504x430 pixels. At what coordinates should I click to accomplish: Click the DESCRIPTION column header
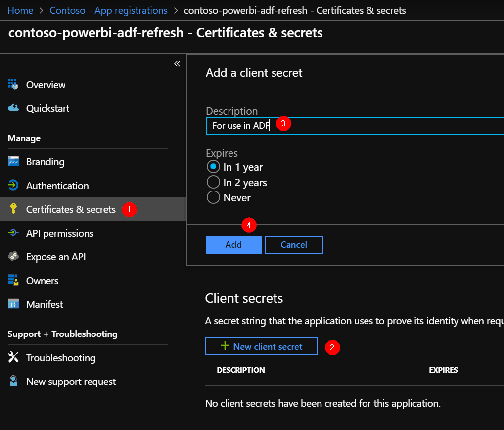[x=241, y=370]
